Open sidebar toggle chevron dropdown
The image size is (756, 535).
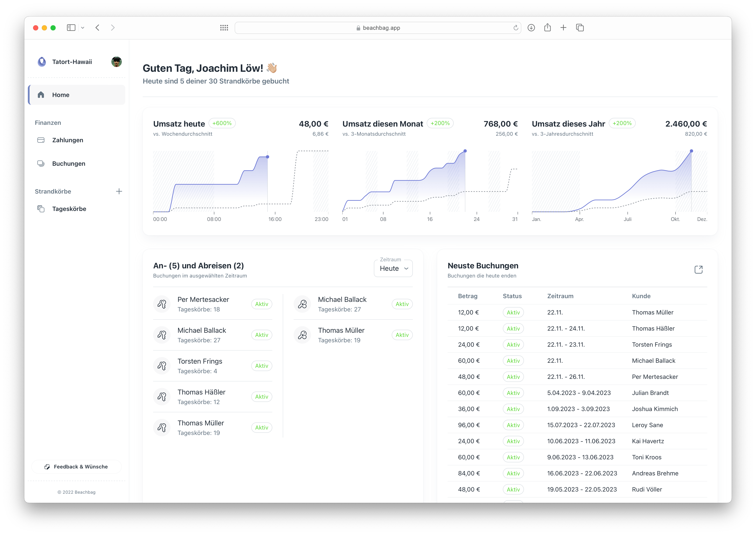click(83, 28)
